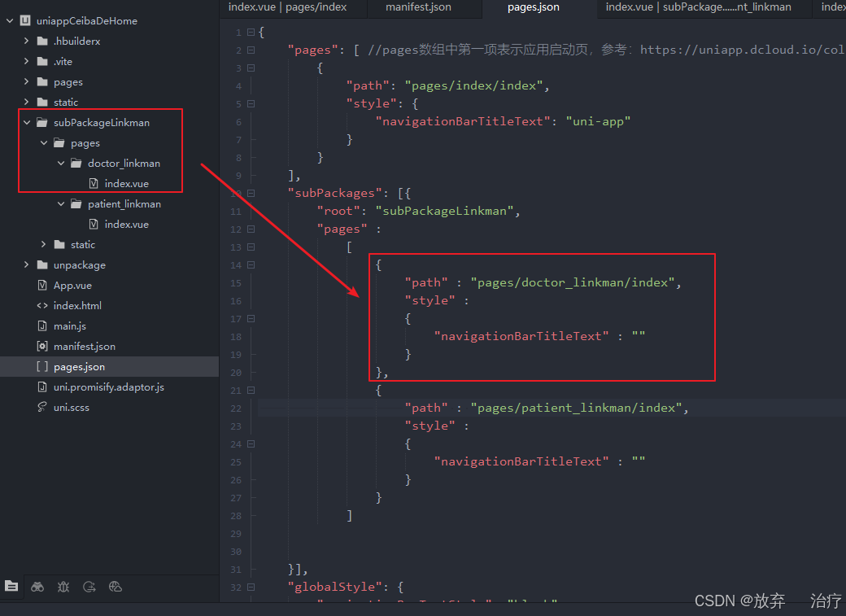Click the manifest.json gear file icon
This screenshot has width=846, height=616.
[42, 346]
